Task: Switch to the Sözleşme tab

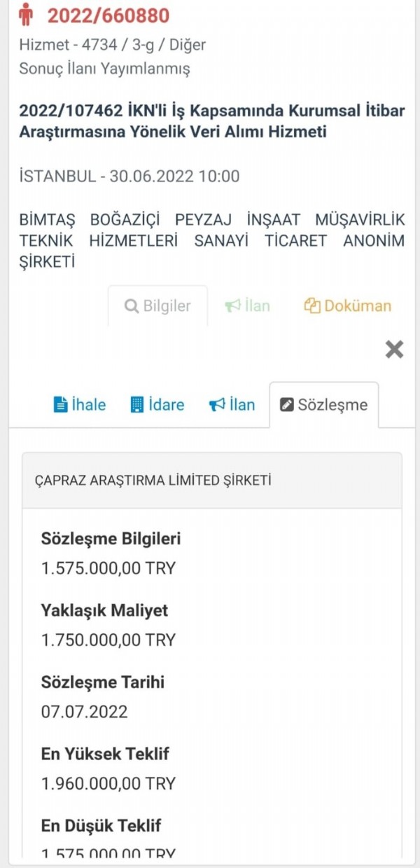Action: click(x=323, y=404)
